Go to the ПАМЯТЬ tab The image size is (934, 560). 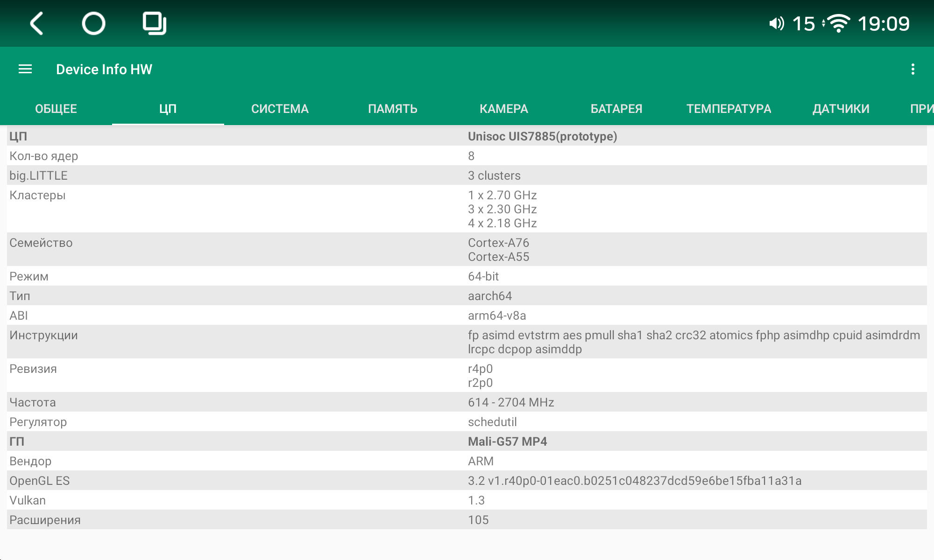tap(392, 109)
